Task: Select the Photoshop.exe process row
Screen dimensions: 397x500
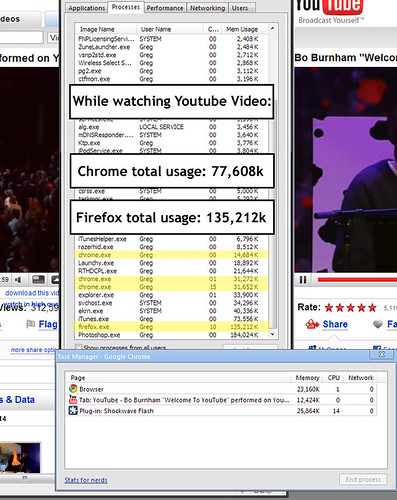Action: tap(172, 335)
